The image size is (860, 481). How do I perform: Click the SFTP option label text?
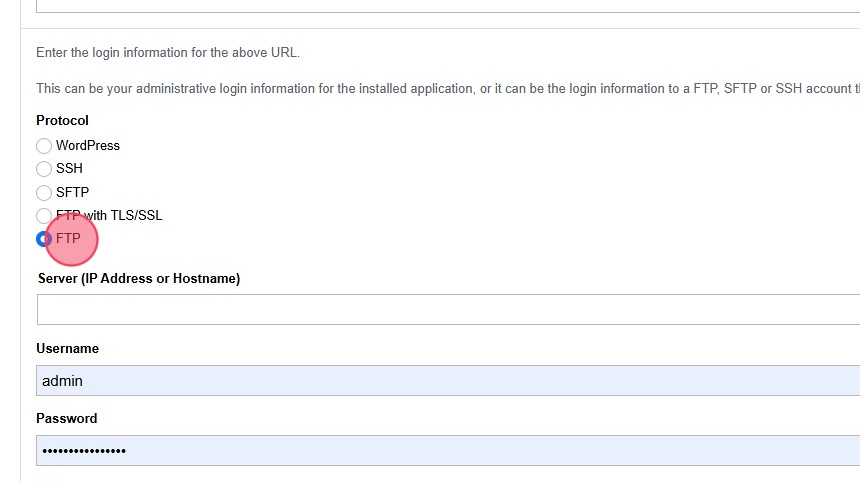click(72, 193)
